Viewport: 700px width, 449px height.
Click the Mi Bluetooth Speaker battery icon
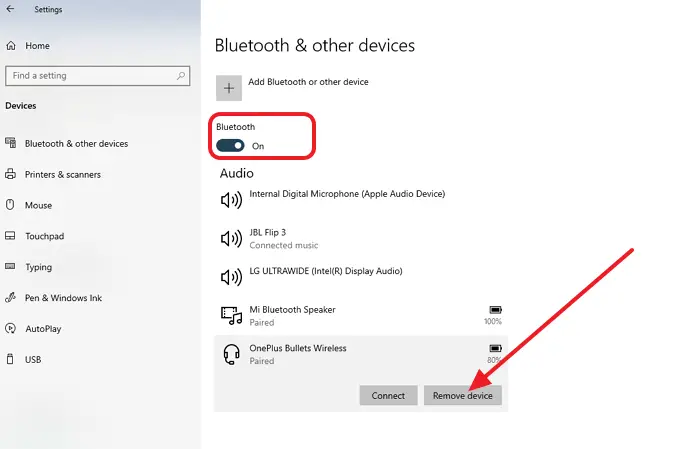[x=494, y=310]
